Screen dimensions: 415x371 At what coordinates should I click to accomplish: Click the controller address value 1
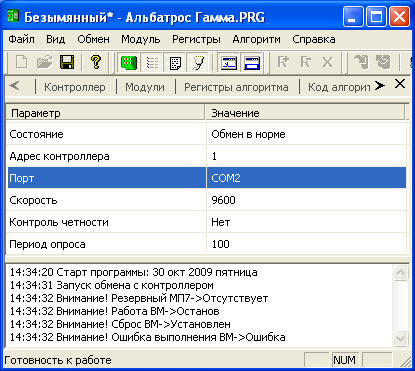(x=214, y=156)
